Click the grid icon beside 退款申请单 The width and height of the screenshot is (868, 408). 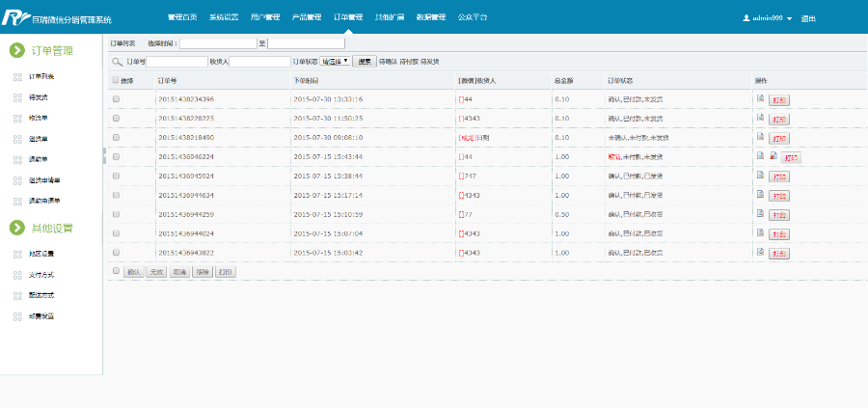pos(17,202)
